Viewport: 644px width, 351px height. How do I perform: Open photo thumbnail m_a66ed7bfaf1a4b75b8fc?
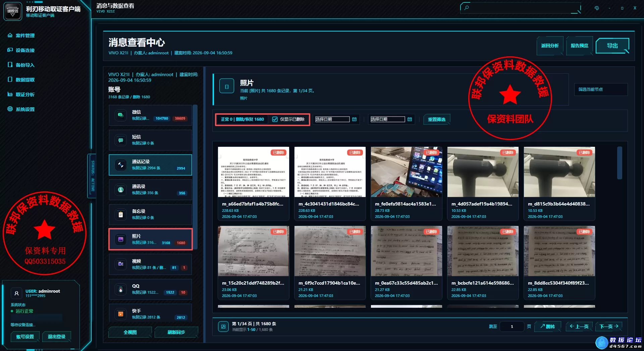click(x=254, y=172)
